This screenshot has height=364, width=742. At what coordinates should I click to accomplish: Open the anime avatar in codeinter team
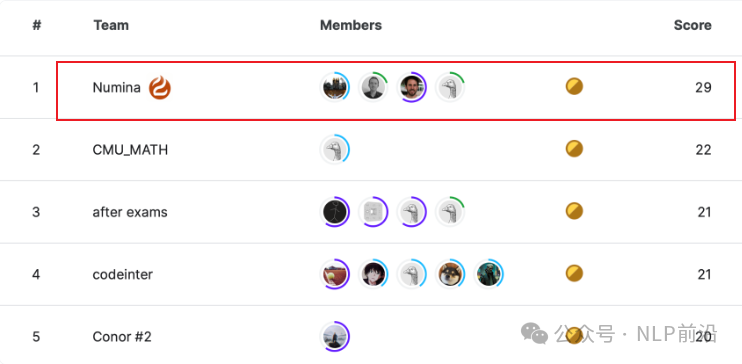click(x=373, y=274)
